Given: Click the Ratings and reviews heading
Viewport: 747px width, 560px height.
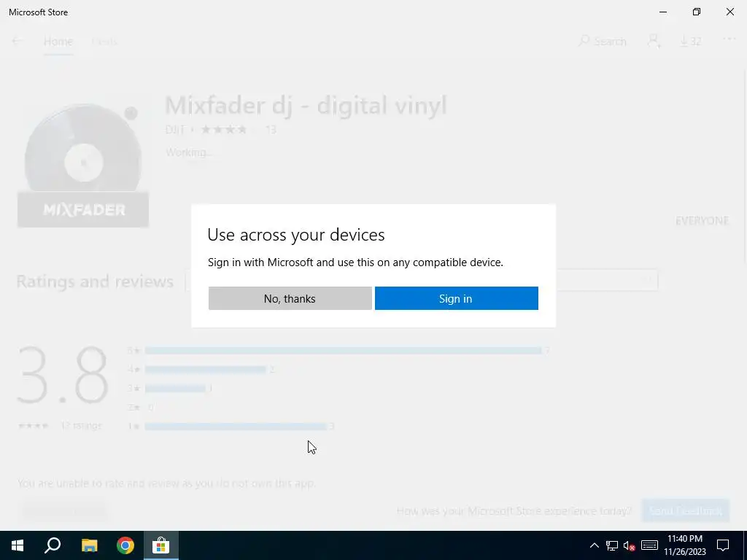Looking at the screenshot, I should (95, 281).
